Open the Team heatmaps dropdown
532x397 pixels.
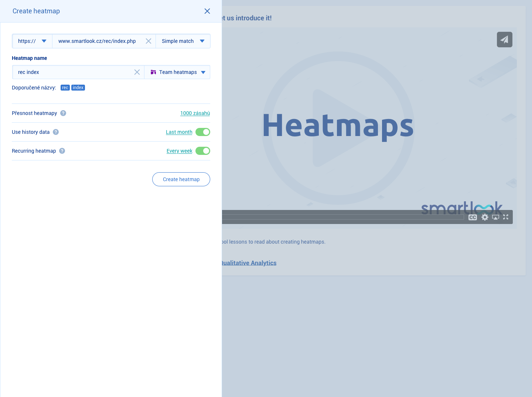pos(177,72)
